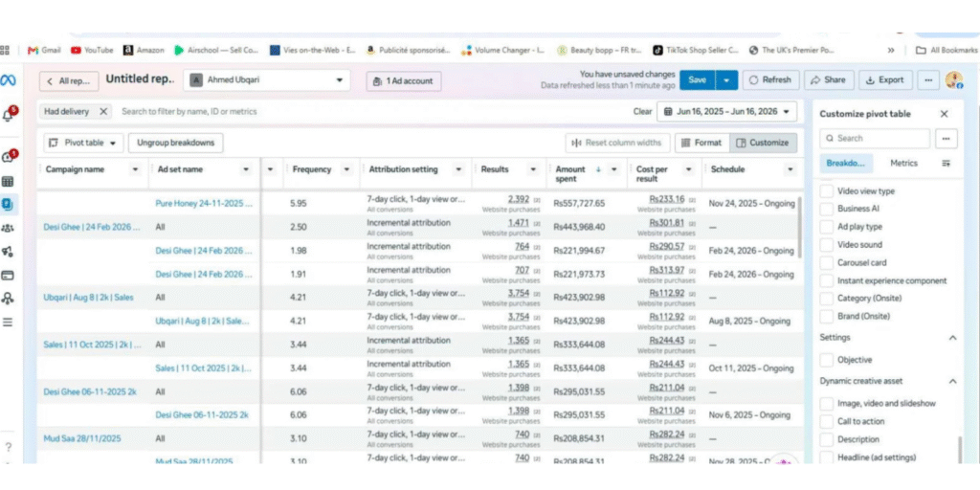Close the Customize pivot table panel
Image resolution: width=980 pixels, height=490 pixels.
pos(944,114)
